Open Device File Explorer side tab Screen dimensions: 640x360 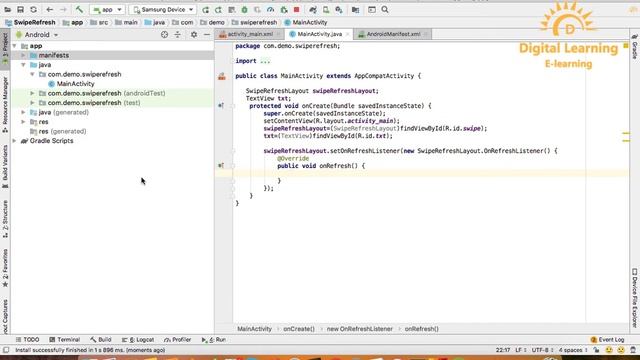coord(635,298)
